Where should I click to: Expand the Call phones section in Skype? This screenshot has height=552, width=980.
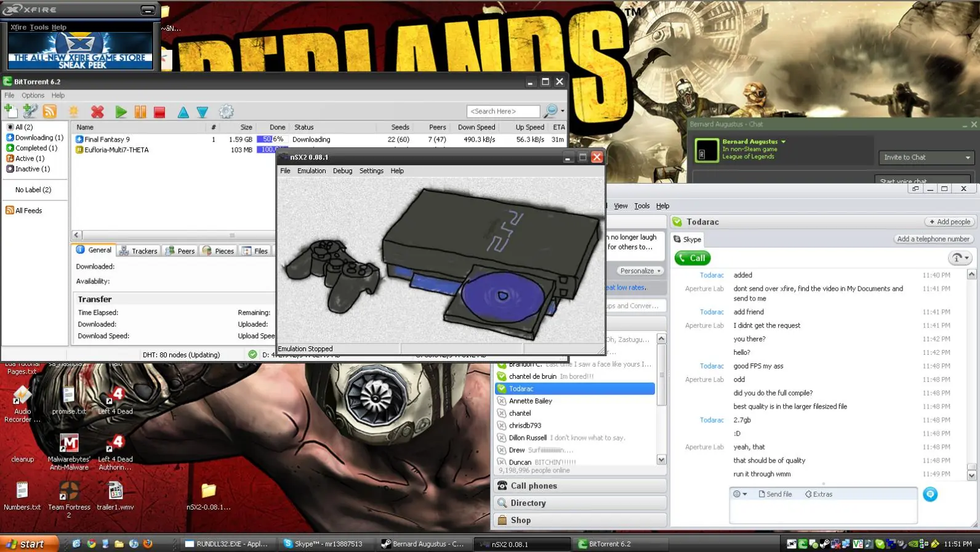[x=580, y=485]
